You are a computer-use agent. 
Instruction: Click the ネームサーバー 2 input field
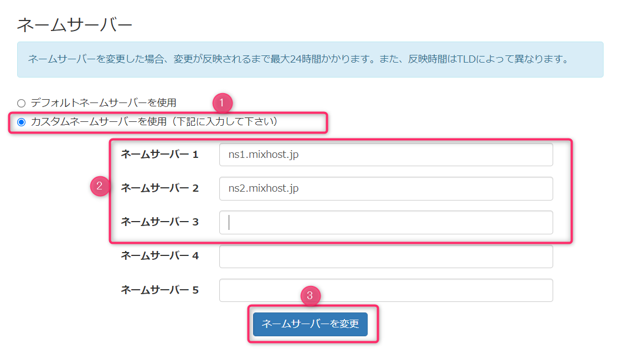click(386, 188)
